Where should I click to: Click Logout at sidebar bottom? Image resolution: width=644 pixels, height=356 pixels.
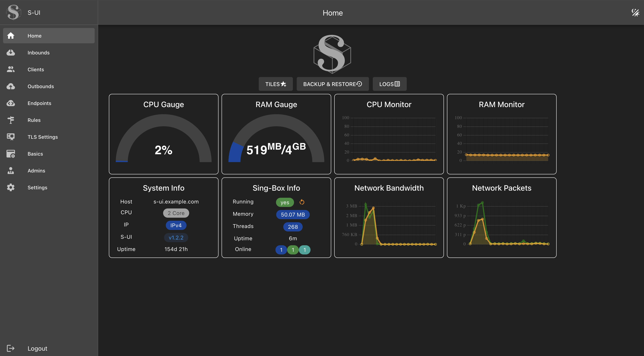click(x=37, y=348)
